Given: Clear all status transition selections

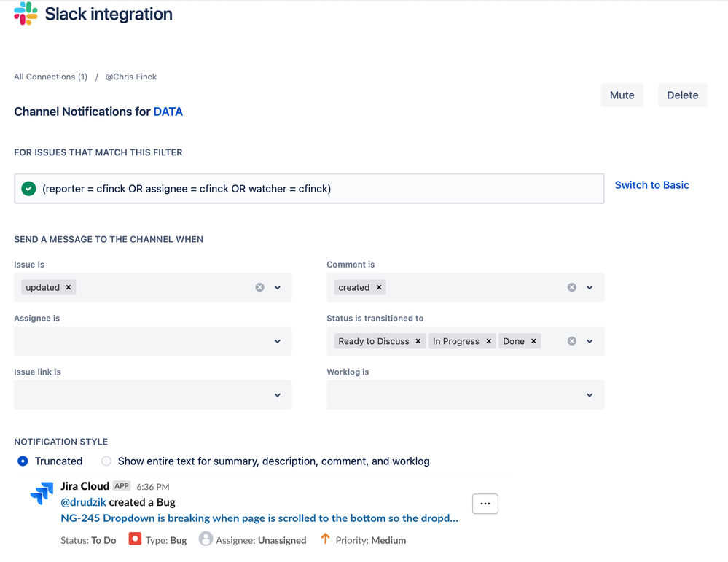Looking at the screenshot, I should (571, 341).
